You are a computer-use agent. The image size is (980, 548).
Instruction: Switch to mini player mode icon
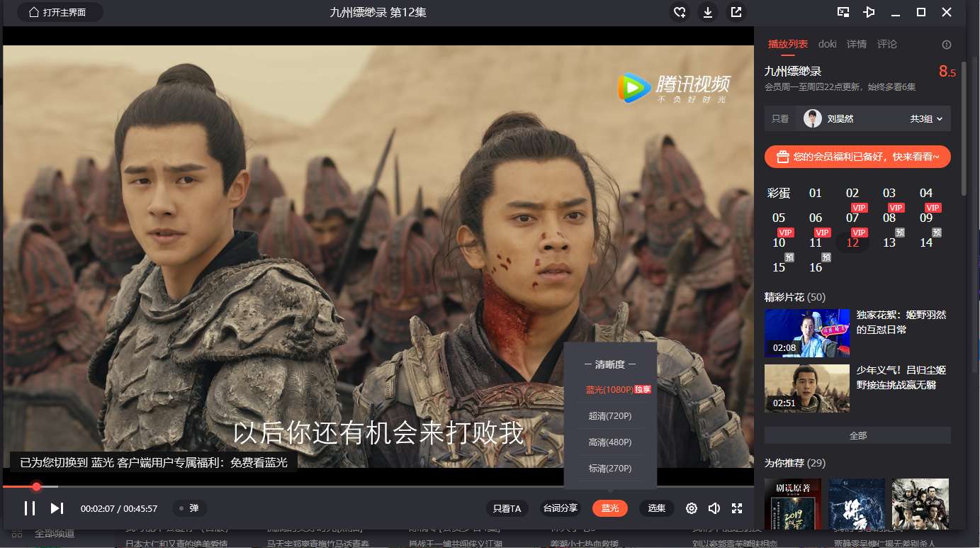click(x=843, y=12)
